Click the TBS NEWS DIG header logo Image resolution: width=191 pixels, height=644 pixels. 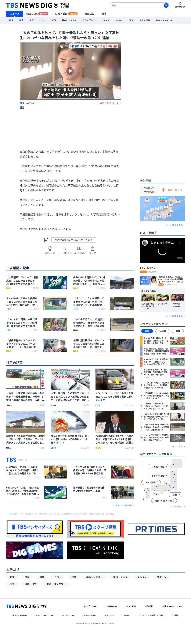(x=37, y=5)
